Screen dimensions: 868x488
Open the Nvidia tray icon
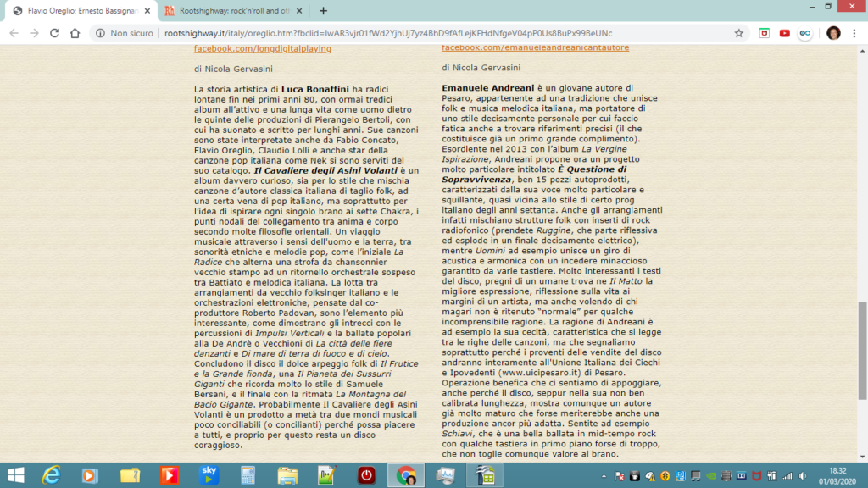click(711, 476)
